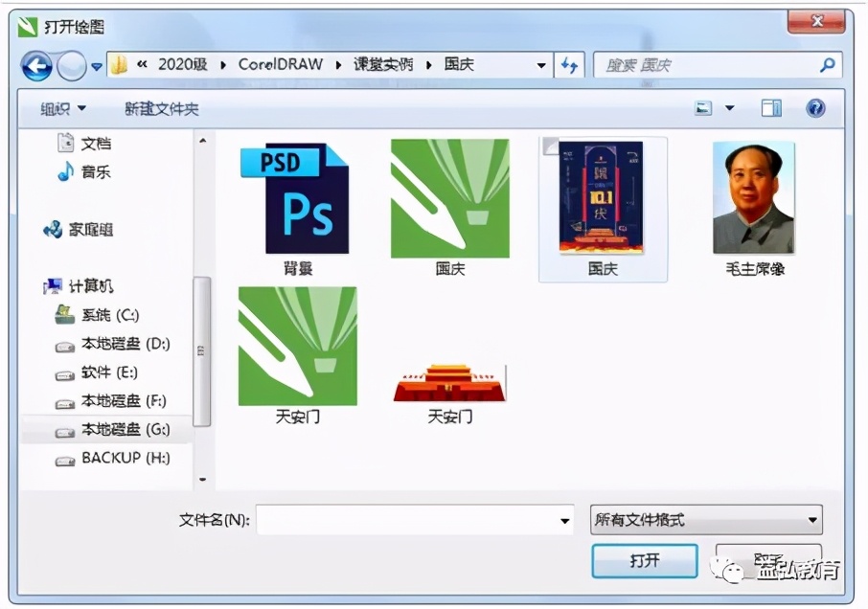Open the 所有文件格式 file type dropdown
This screenshot has height=609, width=868.
tap(704, 520)
